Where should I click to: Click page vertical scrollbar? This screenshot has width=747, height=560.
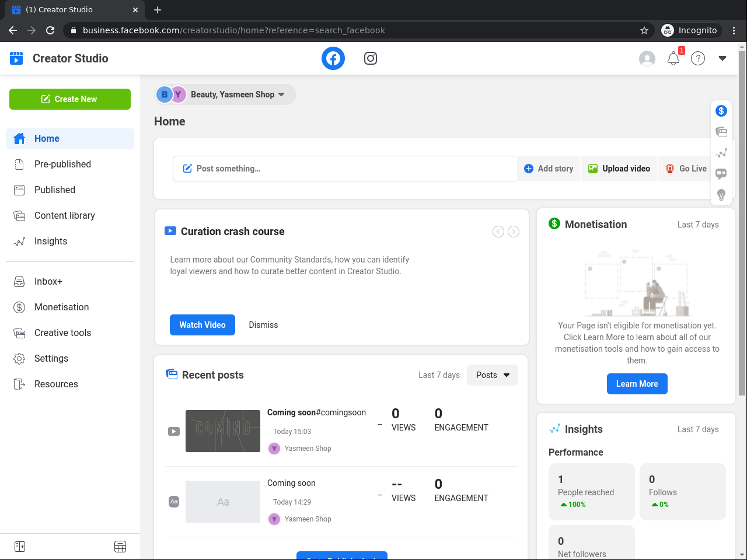[x=742, y=223]
